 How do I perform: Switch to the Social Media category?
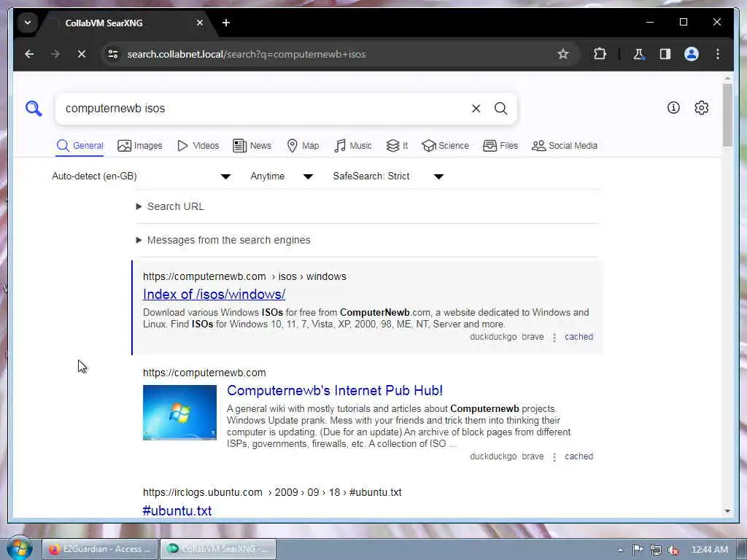[x=565, y=146]
